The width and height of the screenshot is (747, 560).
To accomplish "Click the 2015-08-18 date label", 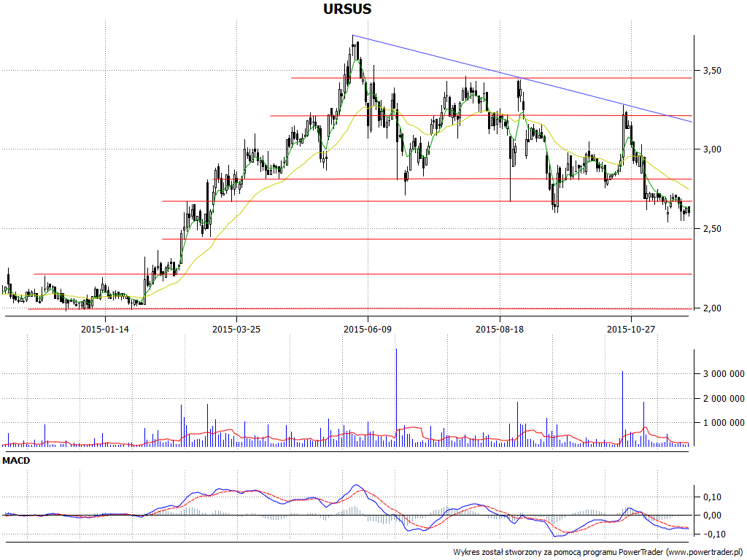I will point(499,329).
